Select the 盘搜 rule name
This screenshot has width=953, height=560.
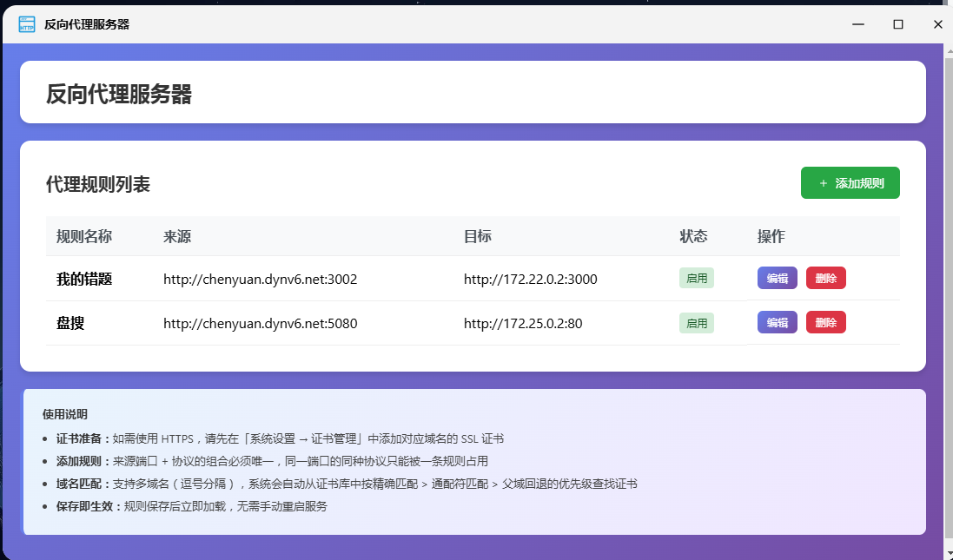[70, 323]
